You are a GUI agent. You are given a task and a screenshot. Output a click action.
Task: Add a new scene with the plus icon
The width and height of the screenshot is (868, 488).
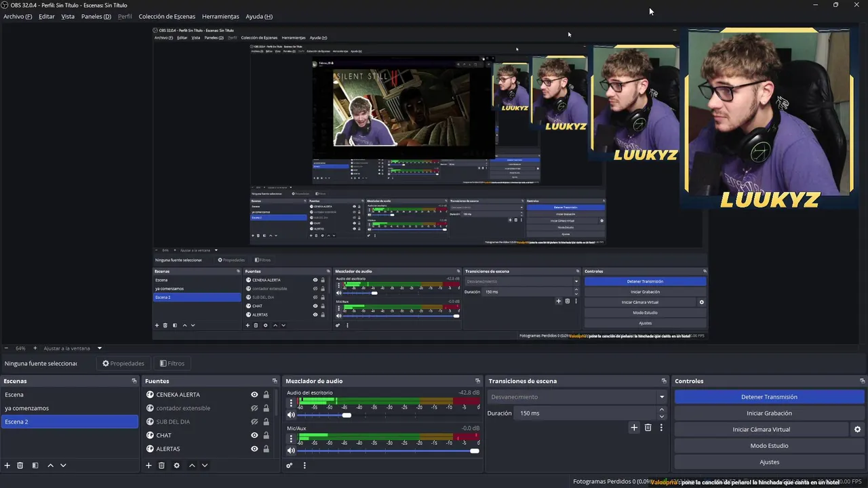7,466
